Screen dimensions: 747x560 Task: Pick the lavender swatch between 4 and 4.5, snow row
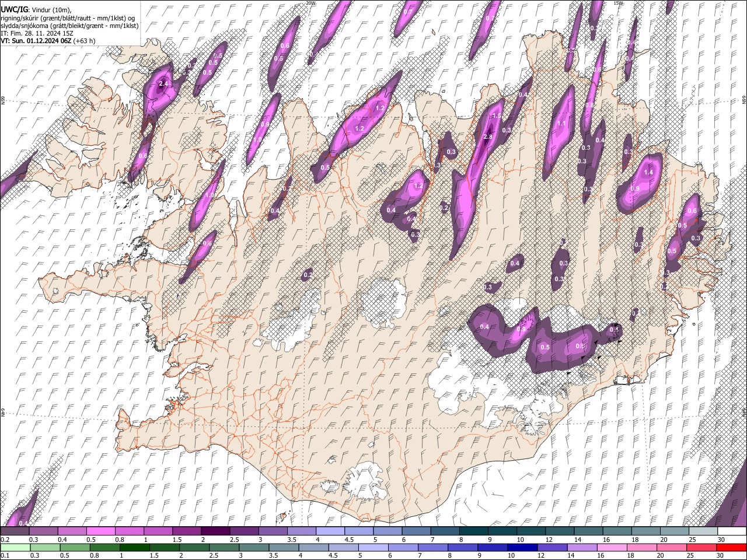(330, 531)
